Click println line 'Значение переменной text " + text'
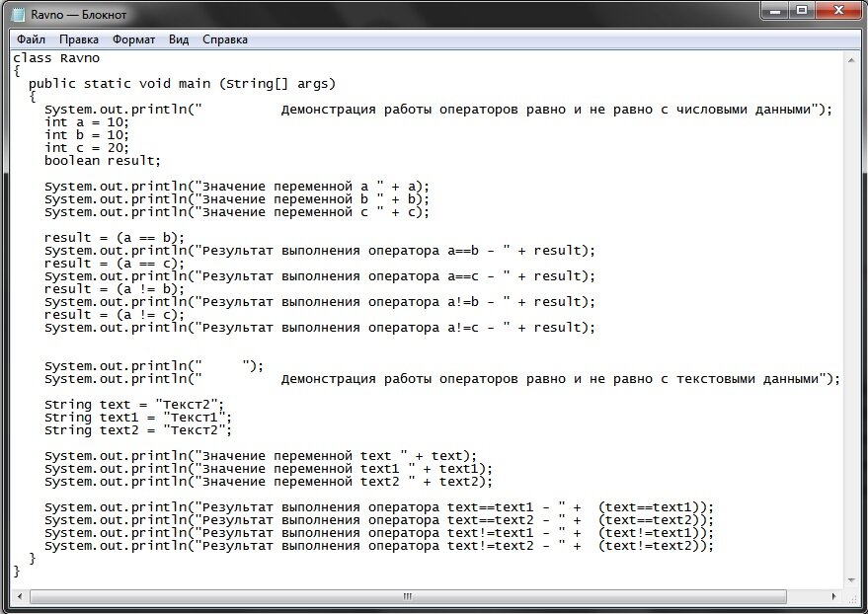The width and height of the screenshot is (868, 614). 261,456
